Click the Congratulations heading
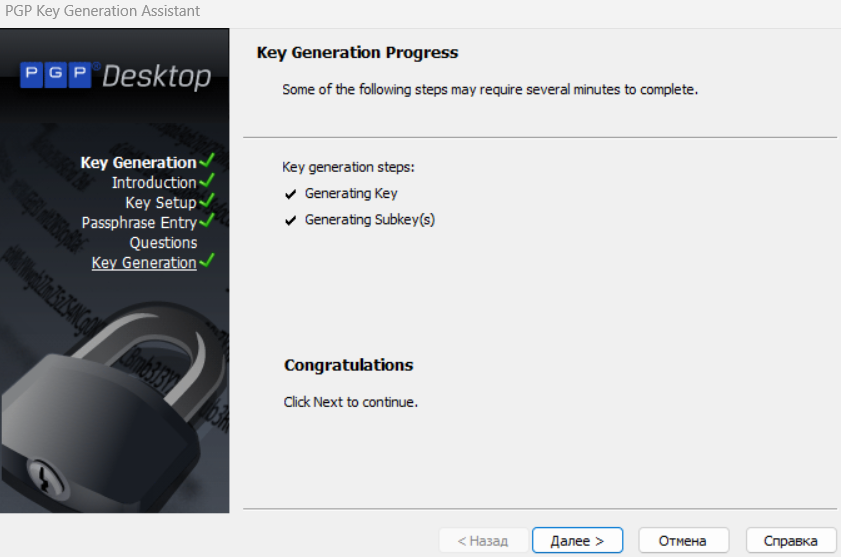841x557 pixels. [x=349, y=365]
